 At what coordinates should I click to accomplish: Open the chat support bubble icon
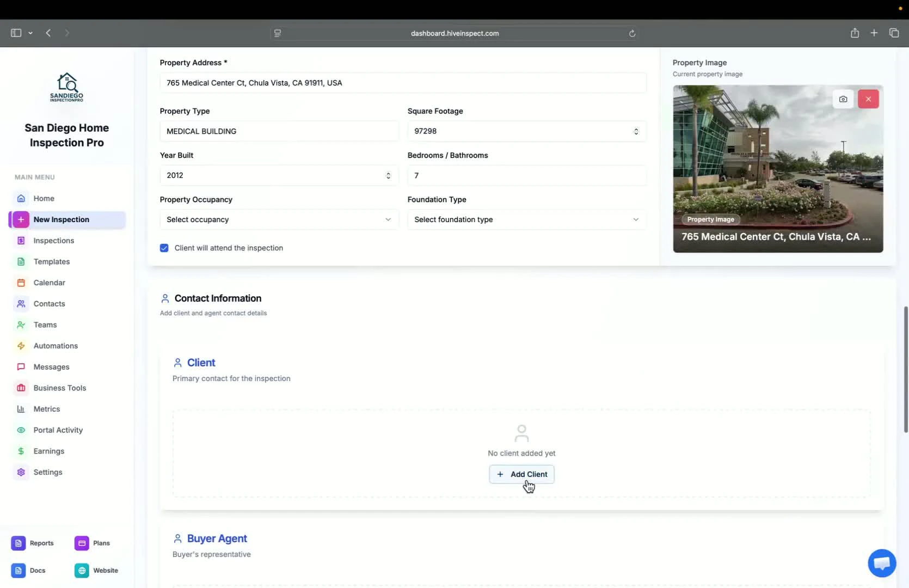tap(882, 563)
